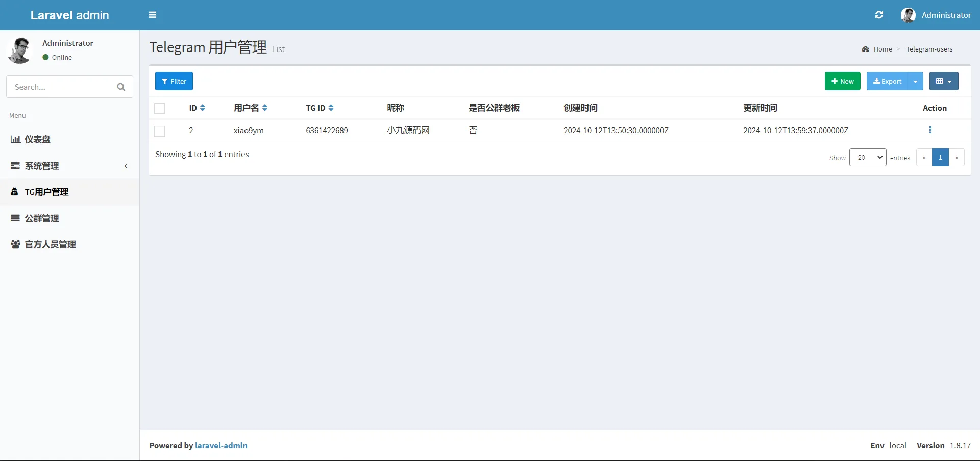Click the refresh icon in header
The width and height of the screenshot is (980, 461).
coord(879,15)
